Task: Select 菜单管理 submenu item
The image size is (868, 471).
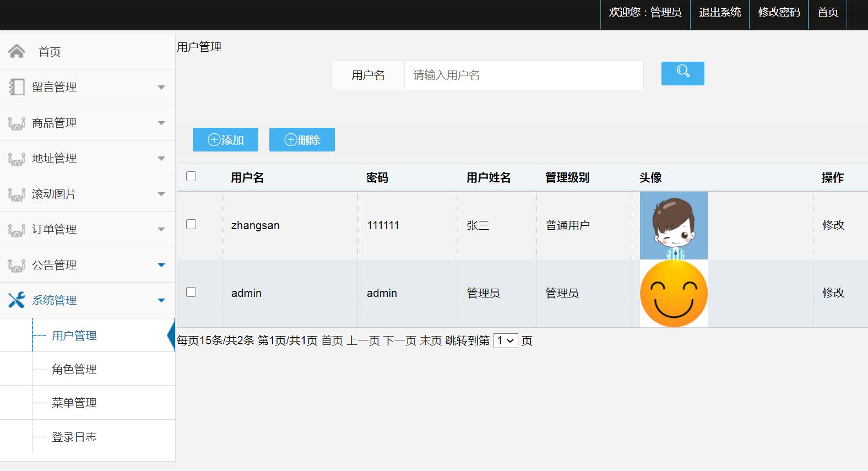Action: coord(74,403)
